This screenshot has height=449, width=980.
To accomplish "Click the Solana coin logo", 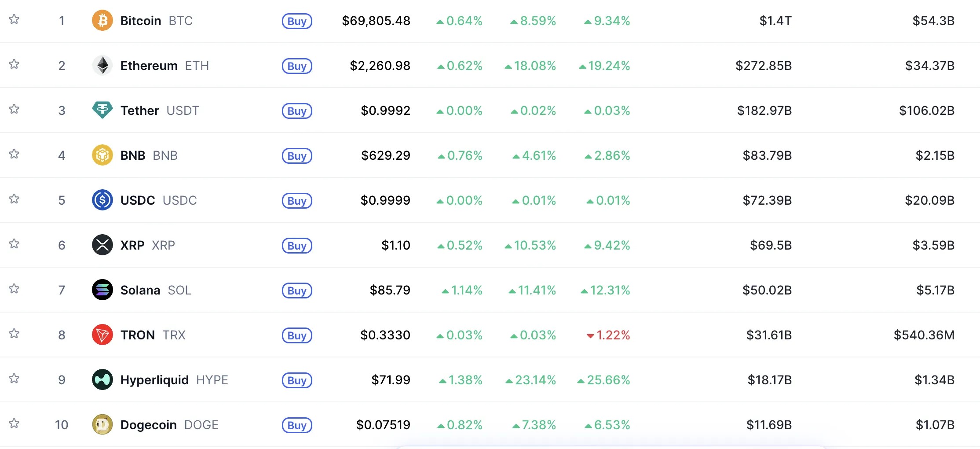I will point(102,290).
